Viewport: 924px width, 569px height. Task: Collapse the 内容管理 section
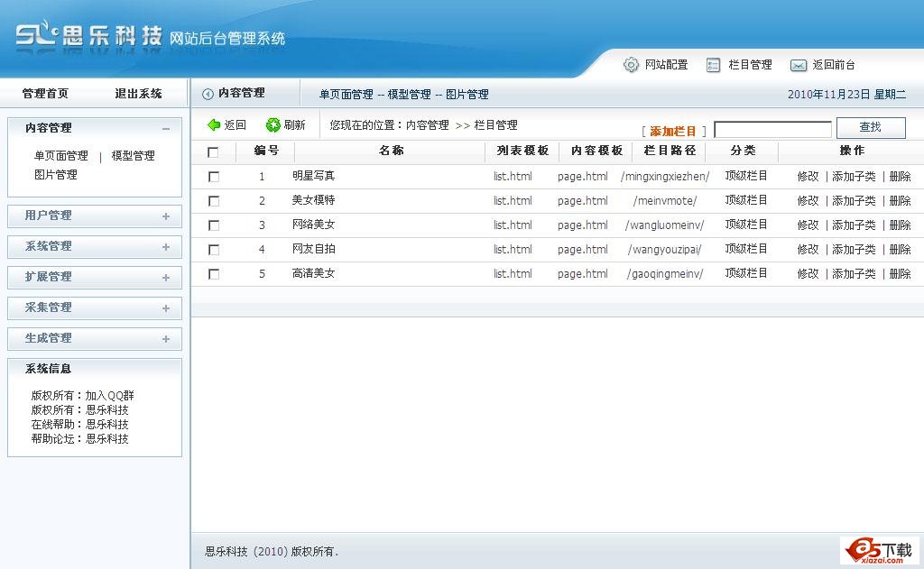coord(165,129)
